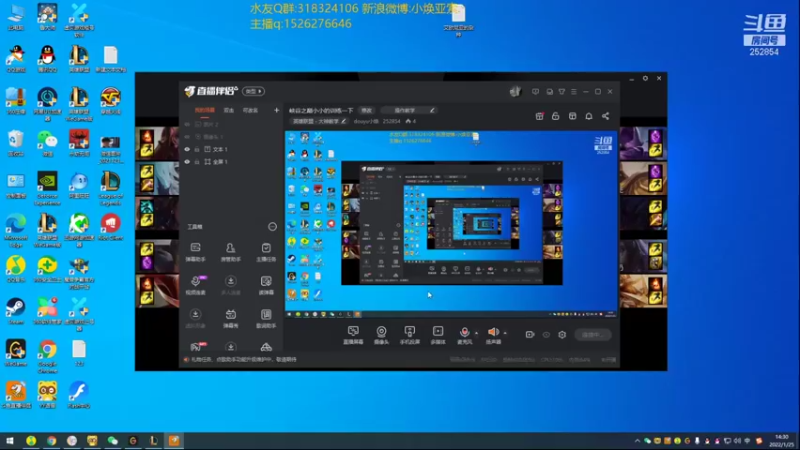Open Microsoft Edge desktop shortcut
Viewport: 800px width, 450px height.
click(x=16, y=231)
